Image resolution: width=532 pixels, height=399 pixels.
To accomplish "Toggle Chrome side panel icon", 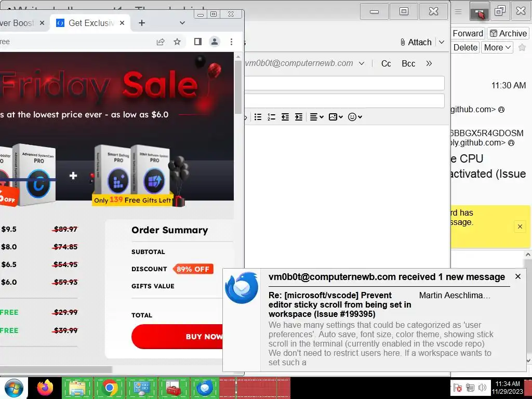I will point(198,42).
